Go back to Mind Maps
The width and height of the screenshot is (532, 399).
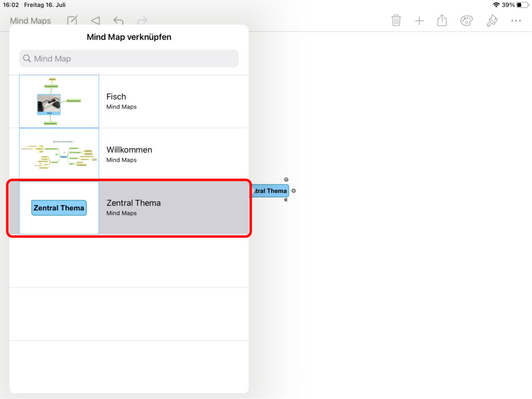click(31, 21)
